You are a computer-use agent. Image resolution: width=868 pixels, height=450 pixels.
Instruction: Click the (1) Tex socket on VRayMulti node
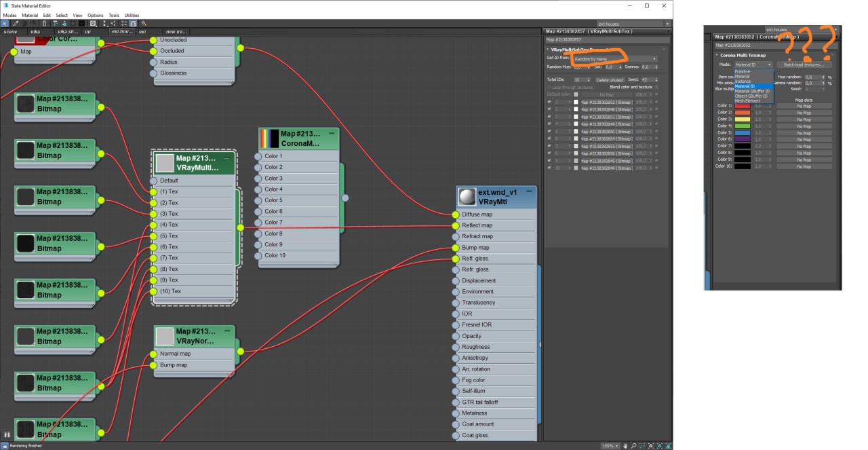click(154, 191)
